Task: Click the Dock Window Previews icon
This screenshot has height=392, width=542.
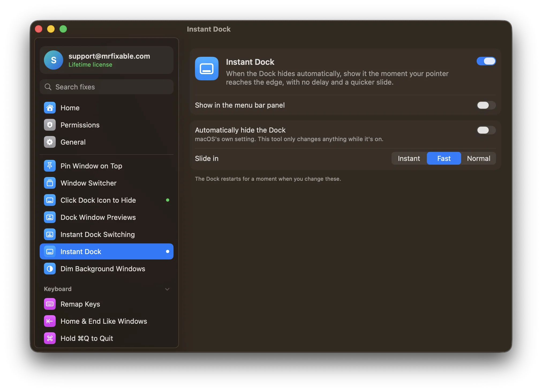Action: click(50, 217)
